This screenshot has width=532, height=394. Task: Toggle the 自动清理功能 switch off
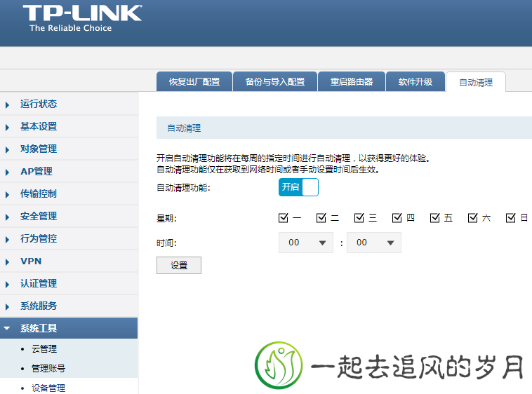click(298, 187)
